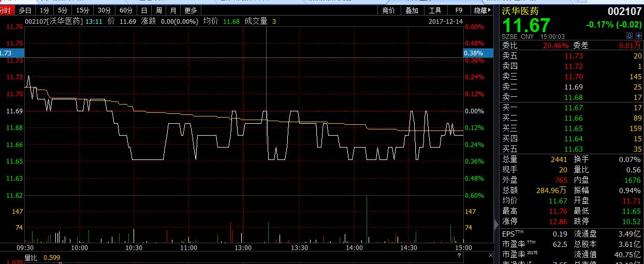Click the question mark help icon in 量比 panel
Image resolution: width=644 pixels, height=264 pixels.
[x=459, y=256]
